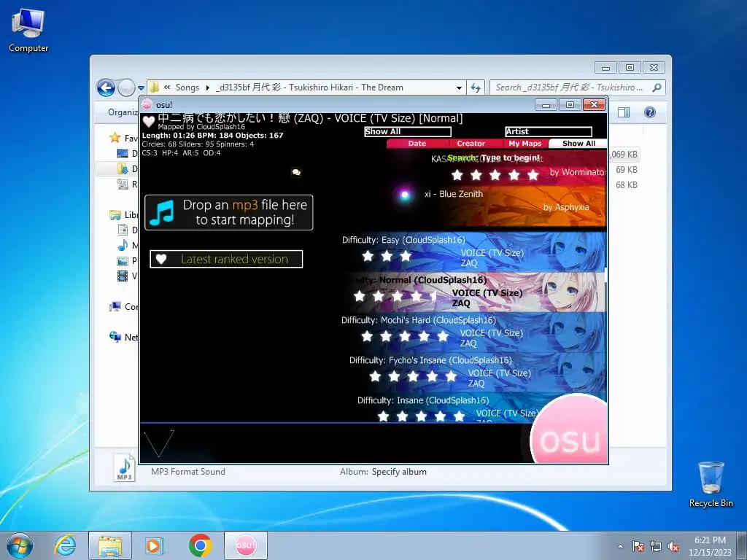Open the Explorer address bar dropdown arrow
Image resolution: width=747 pixels, height=560 pixels.
[459, 87]
